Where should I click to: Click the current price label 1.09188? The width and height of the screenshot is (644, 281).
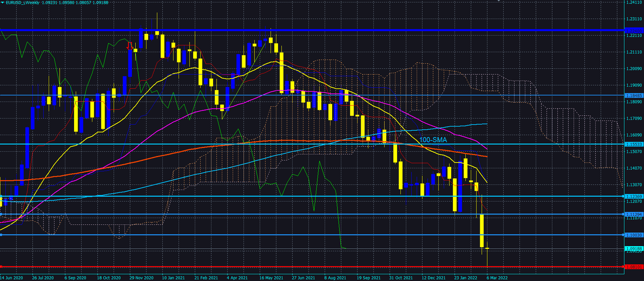(634, 248)
